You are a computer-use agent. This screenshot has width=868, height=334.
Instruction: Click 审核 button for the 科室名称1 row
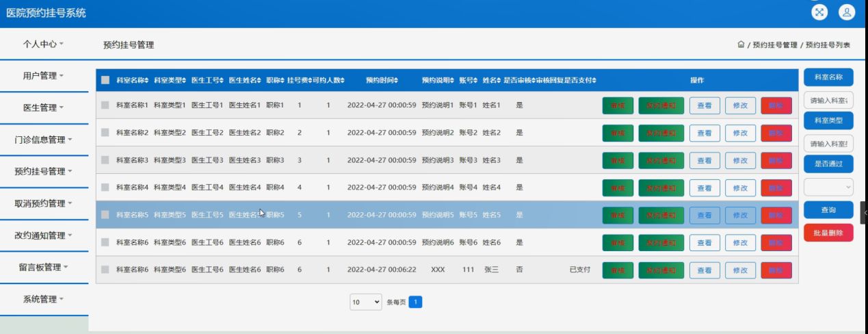[x=618, y=105]
